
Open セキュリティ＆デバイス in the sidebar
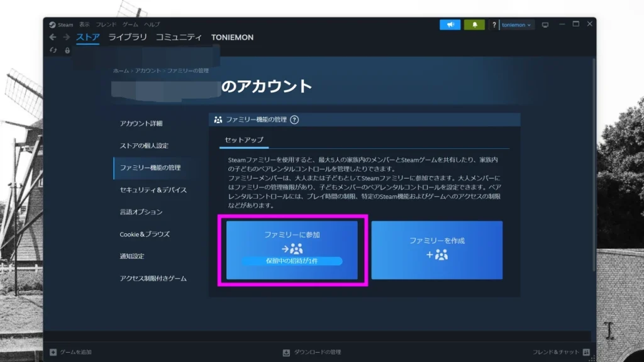point(153,190)
